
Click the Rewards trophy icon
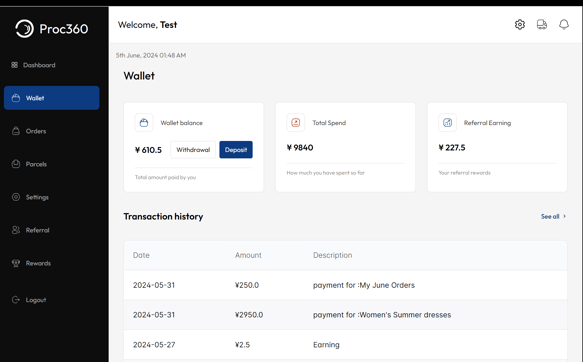16,263
